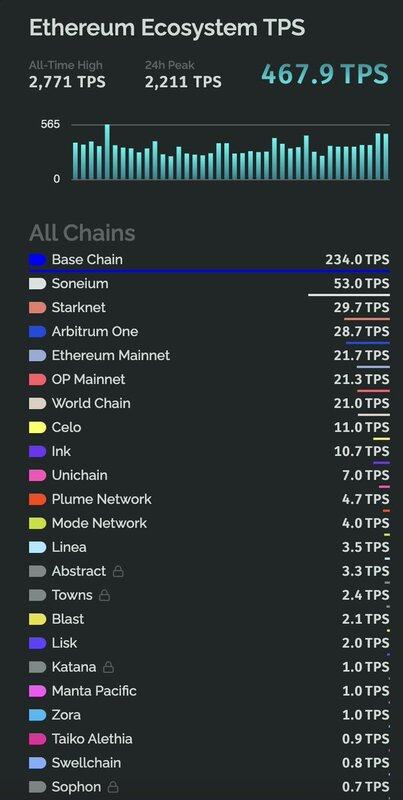Click the All Chains heading
The image size is (403, 800).
82,233
